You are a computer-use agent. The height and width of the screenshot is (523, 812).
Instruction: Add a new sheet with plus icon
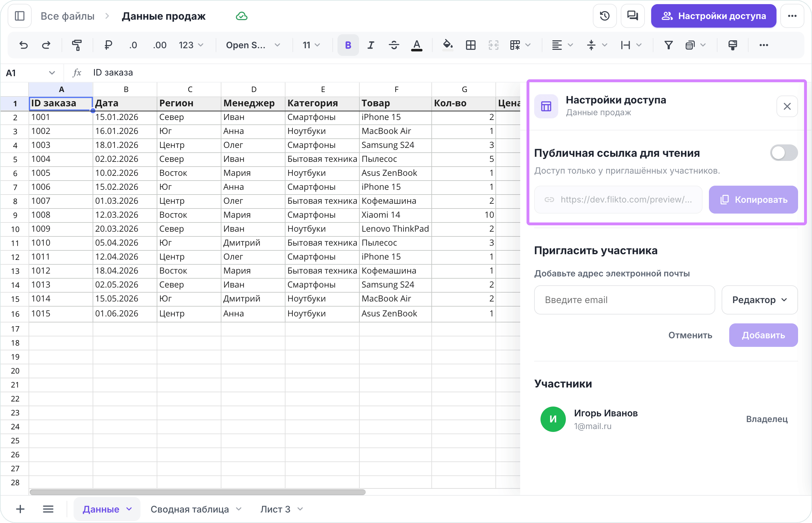click(20, 509)
